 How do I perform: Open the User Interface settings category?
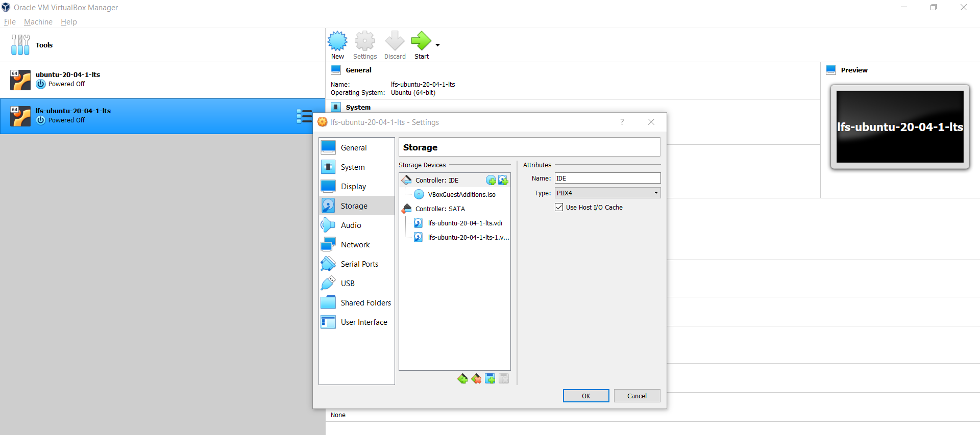tap(357, 322)
